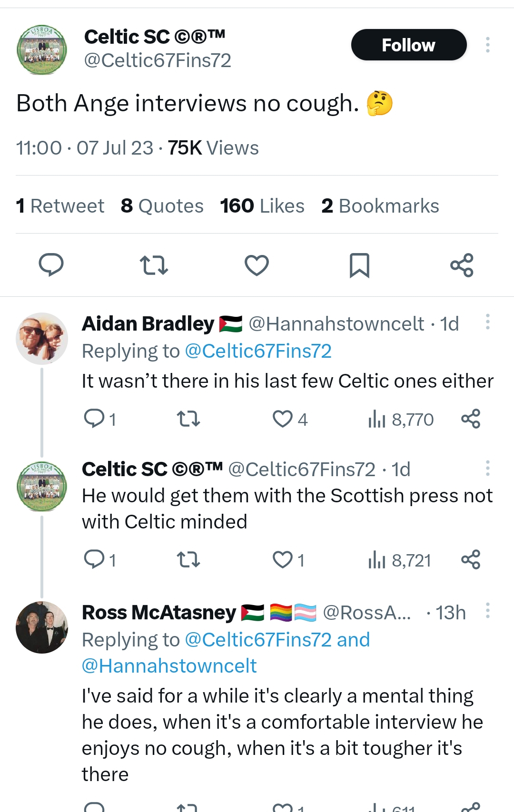The width and height of the screenshot is (514, 812).
Task: Share Celtic SC's Scottish press reply
Action: [471, 560]
